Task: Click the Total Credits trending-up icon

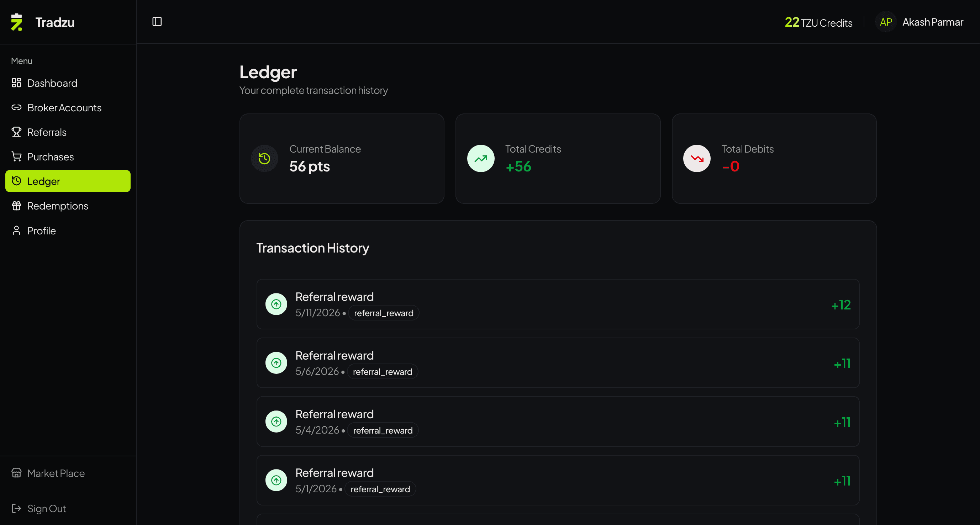Action: coord(481,159)
